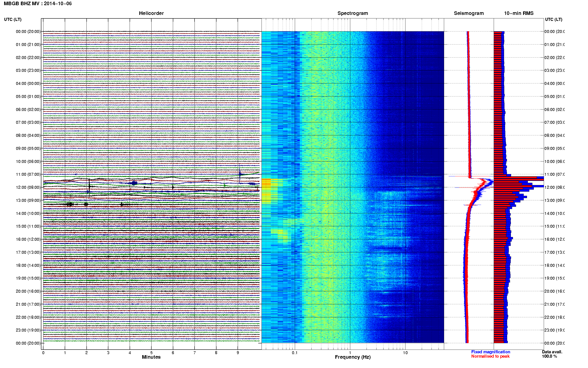Click the right UTC (LT) axis label
This screenshot has width=588, height=368.
[x=553, y=19]
